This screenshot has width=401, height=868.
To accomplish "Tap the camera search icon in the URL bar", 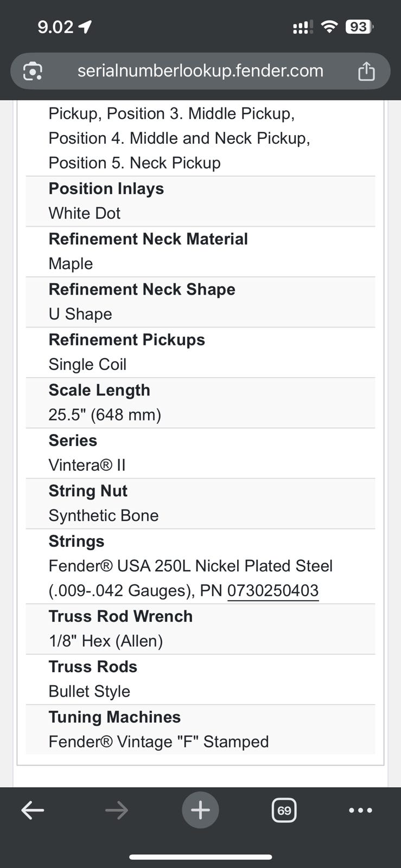I will pyautogui.click(x=33, y=71).
